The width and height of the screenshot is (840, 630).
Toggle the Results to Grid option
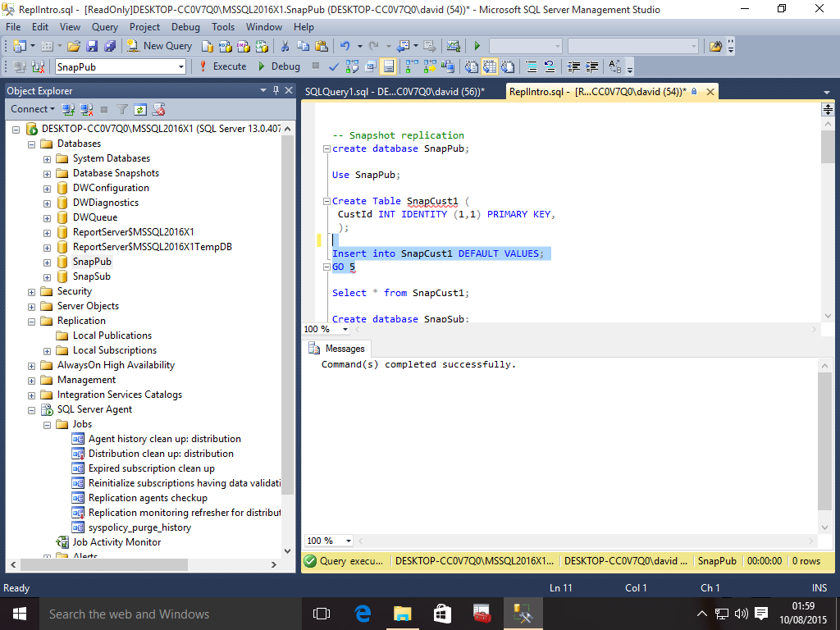tap(491, 66)
